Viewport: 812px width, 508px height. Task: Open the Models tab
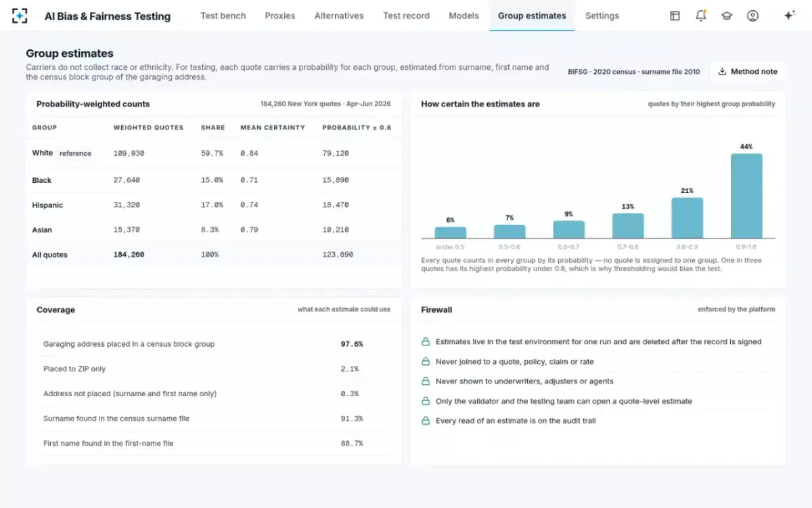(x=464, y=16)
